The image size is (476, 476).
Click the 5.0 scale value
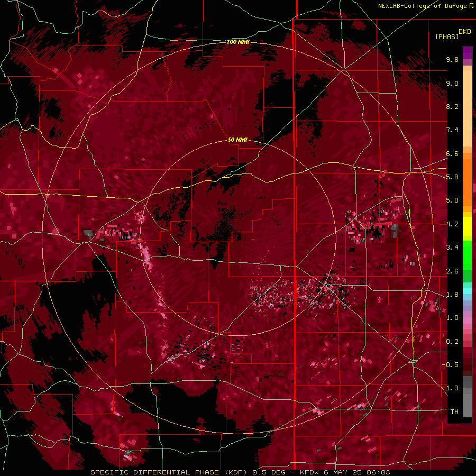[452, 200]
